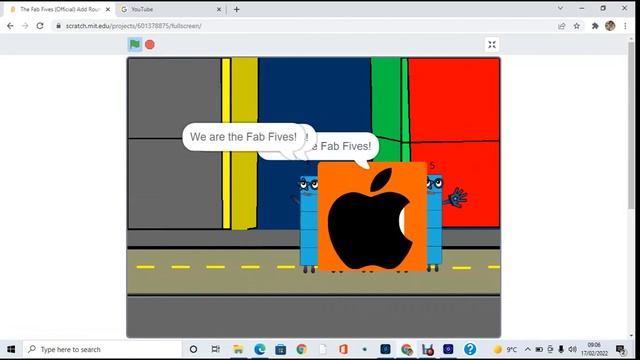Image resolution: width=640 pixels, height=360 pixels.
Task: Open the tab search chevron
Action: click(x=560, y=8)
